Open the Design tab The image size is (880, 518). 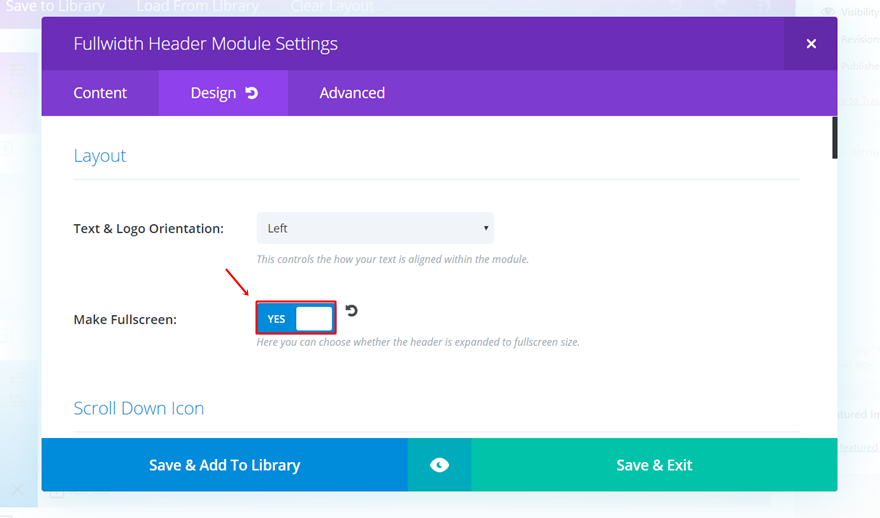pyautogui.click(x=214, y=93)
